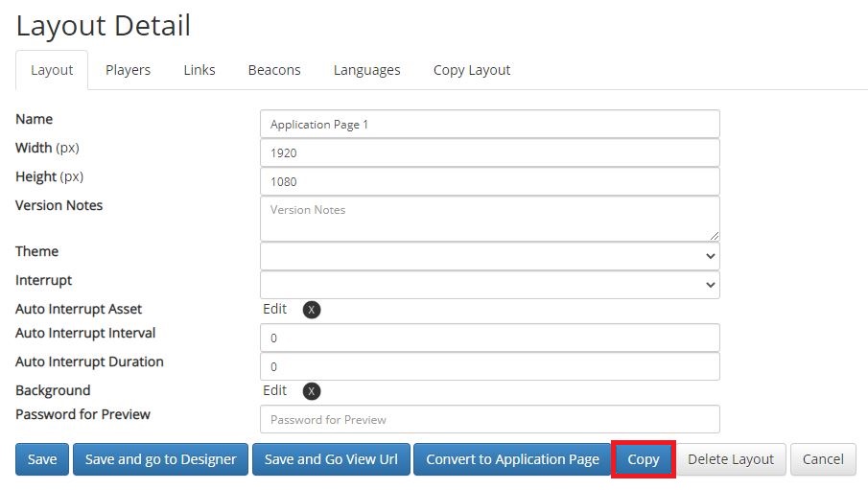Click Save and go to Designer
Image resolution: width=868 pixels, height=490 pixels.
point(160,459)
